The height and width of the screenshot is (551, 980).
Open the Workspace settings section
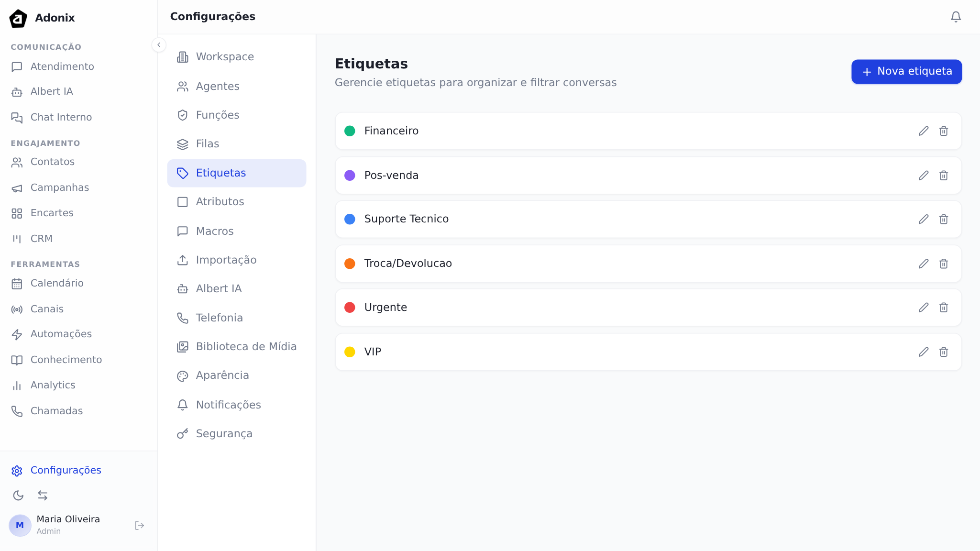pyautogui.click(x=225, y=56)
